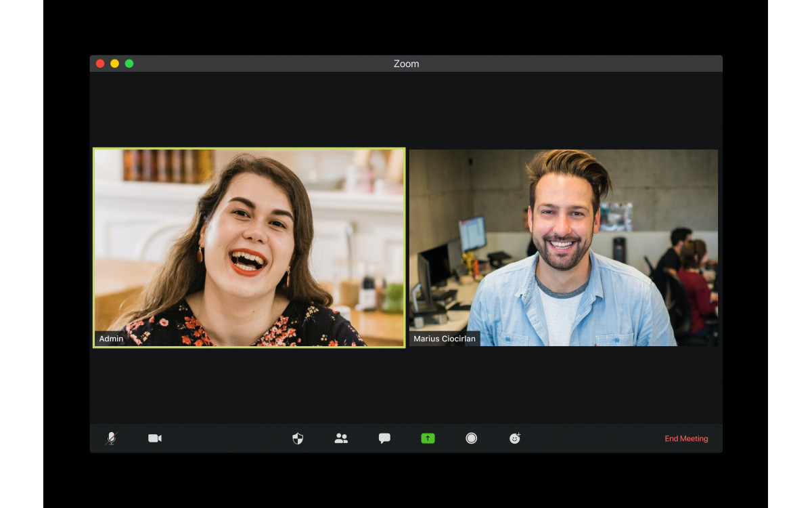The width and height of the screenshot is (812, 508).
Task: Open the Chat speech bubble
Action: [x=384, y=438]
